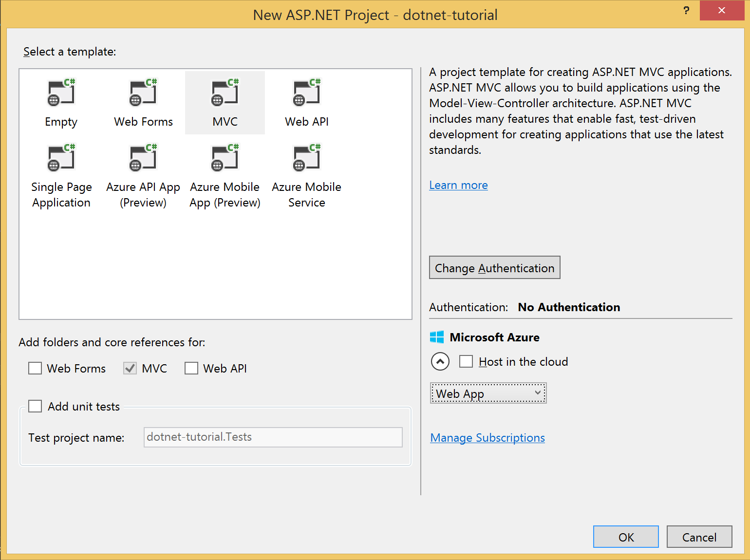This screenshot has width=750, height=560.
Task: Pick the MVC template icon
Action: pos(225,92)
